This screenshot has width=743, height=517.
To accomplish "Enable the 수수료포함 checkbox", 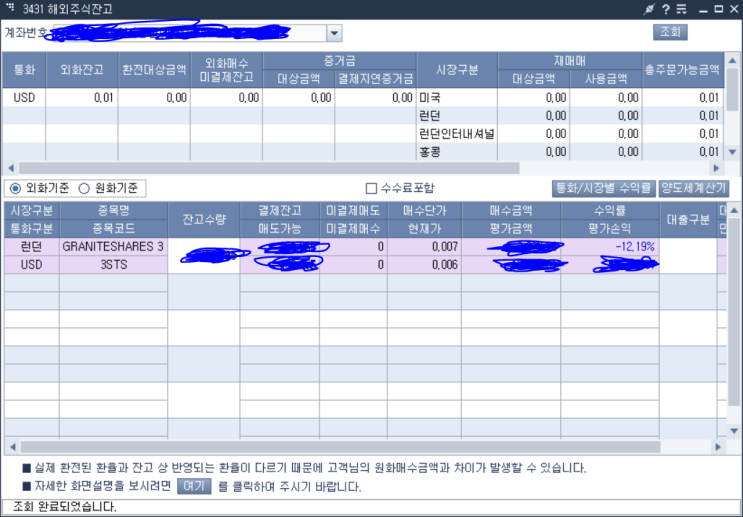I will (372, 189).
